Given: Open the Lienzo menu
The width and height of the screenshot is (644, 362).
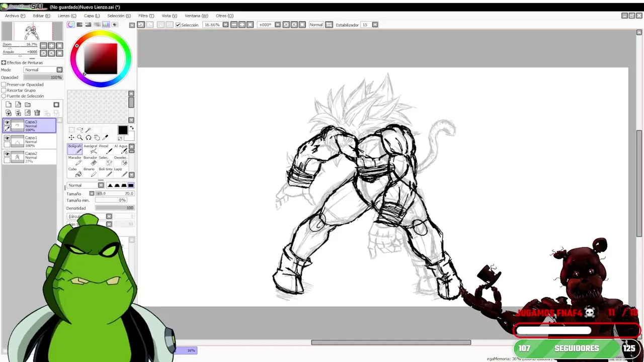Looking at the screenshot, I should pyautogui.click(x=67, y=16).
